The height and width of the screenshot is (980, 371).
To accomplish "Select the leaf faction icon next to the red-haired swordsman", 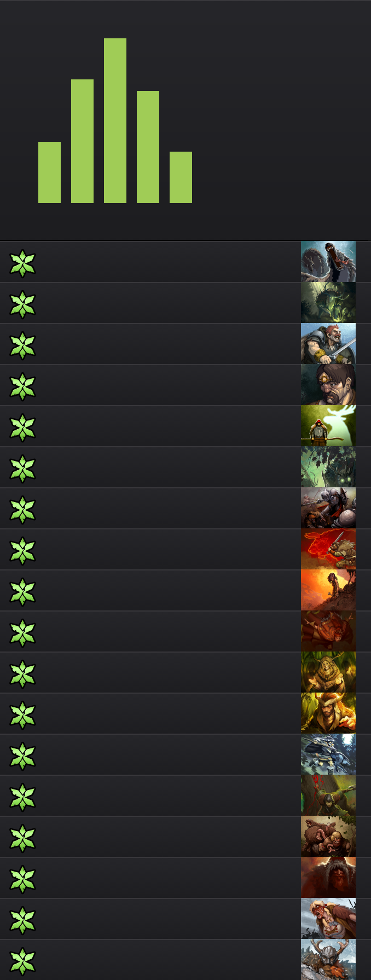I will [22, 345].
